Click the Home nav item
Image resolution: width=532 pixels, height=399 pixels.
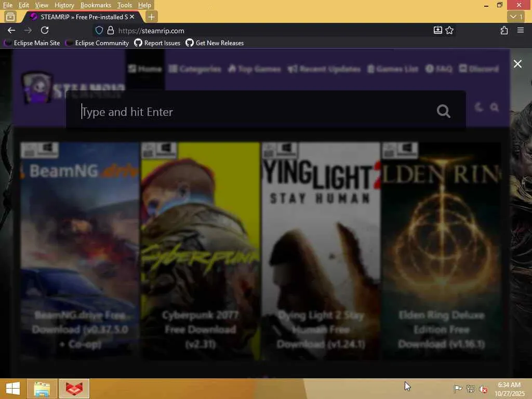[x=145, y=69]
